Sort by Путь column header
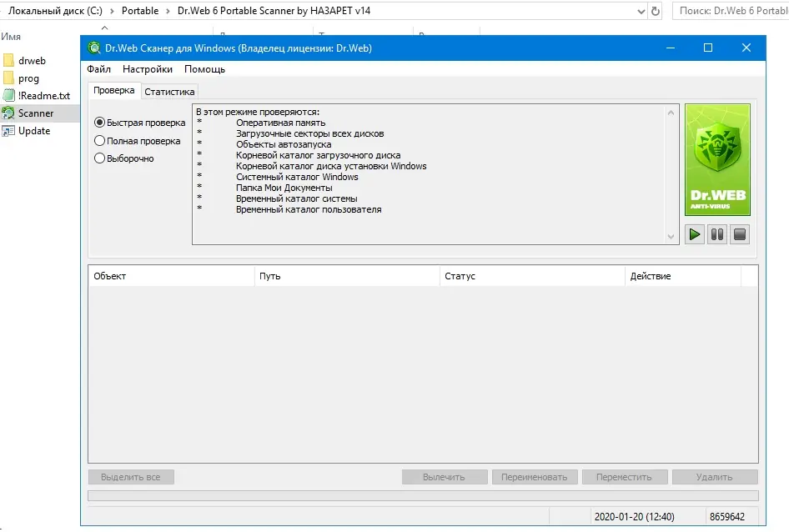Viewport: 789px width, 532px height. (347, 276)
